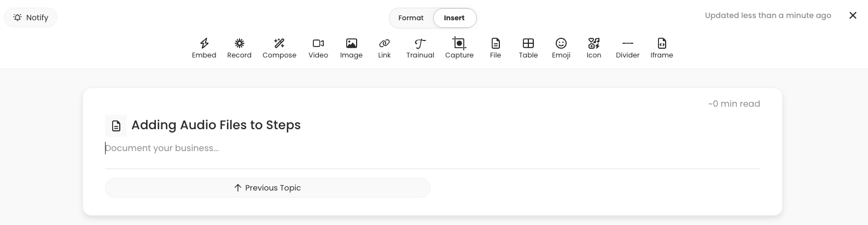
Task: Insert an Image from toolbar
Action: point(351,48)
